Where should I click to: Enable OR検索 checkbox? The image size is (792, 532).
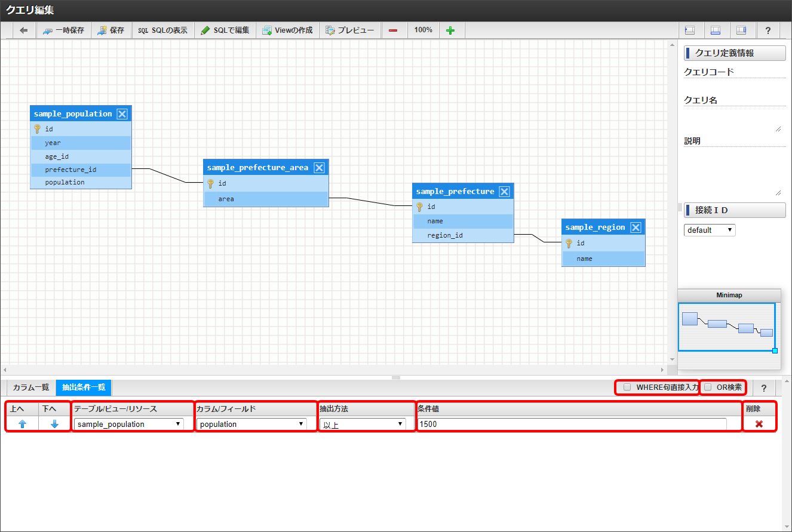708,388
